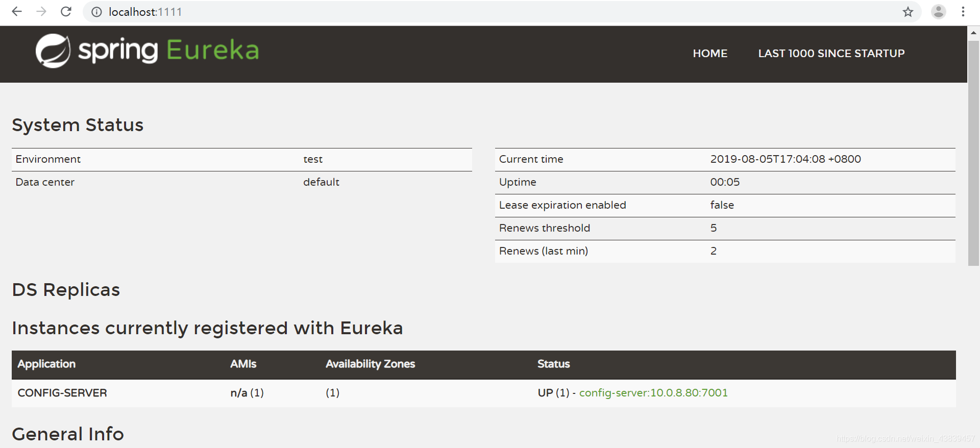Select the Renews threshold label

pos(544,228)
